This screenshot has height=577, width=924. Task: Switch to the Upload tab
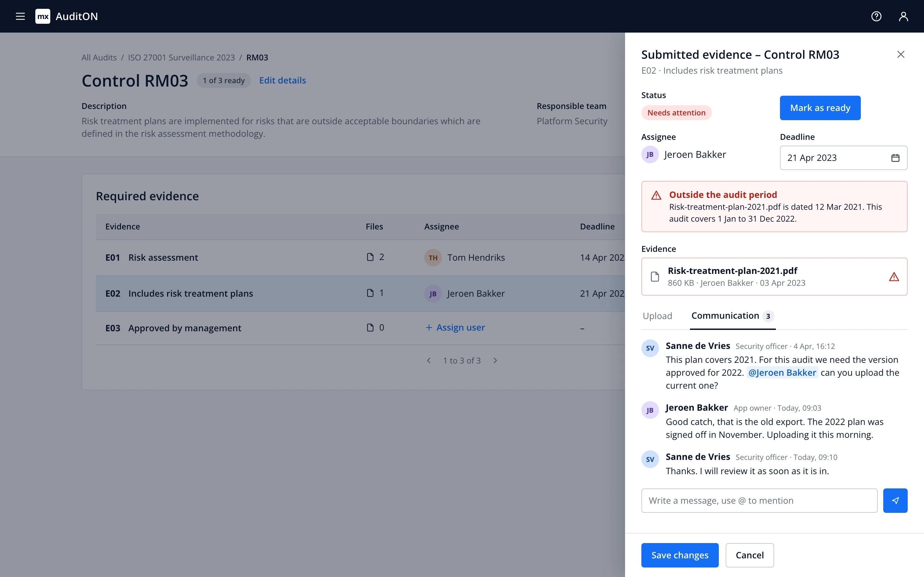click(657, 316)
